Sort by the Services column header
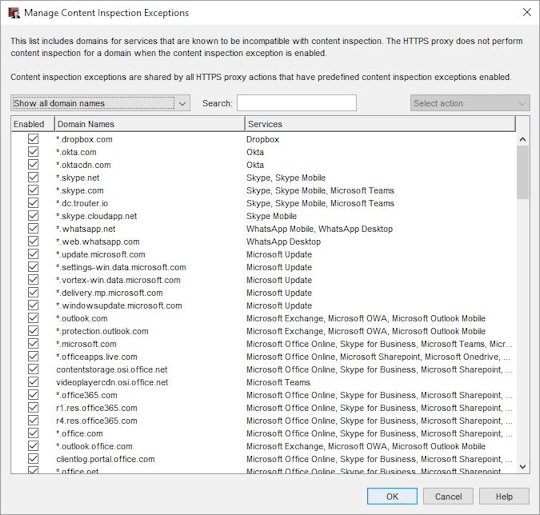The width and height of the screenshot is (540, 515). [x=380, y=124]
